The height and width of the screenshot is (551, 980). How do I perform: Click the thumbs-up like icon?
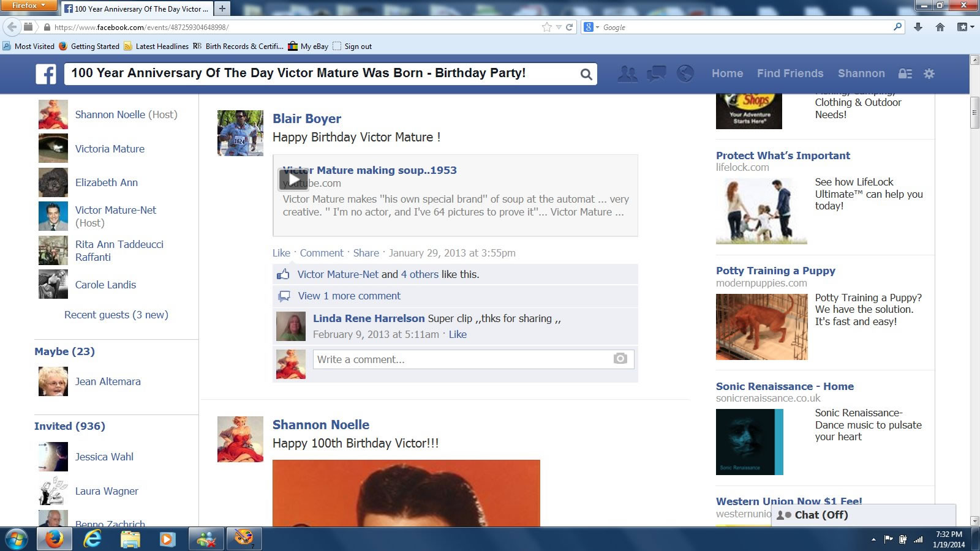pos(283,274)
